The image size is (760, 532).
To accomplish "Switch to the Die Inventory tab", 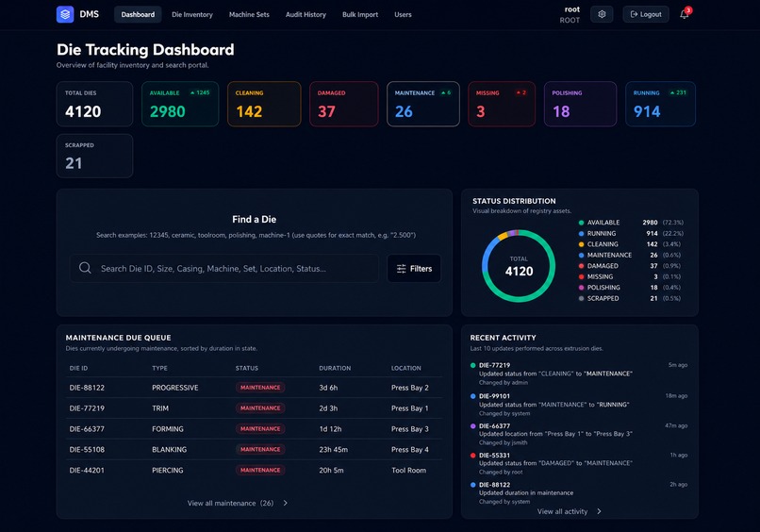I will pos(192,14).
